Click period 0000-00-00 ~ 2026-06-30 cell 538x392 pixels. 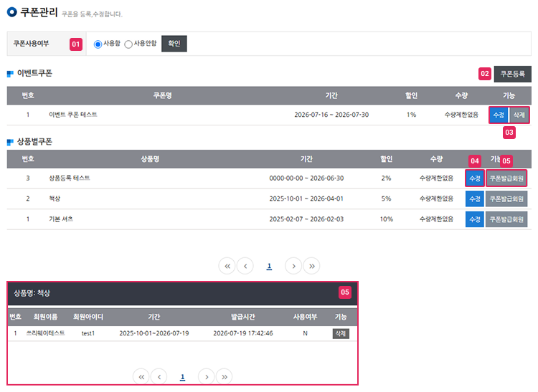306,178
